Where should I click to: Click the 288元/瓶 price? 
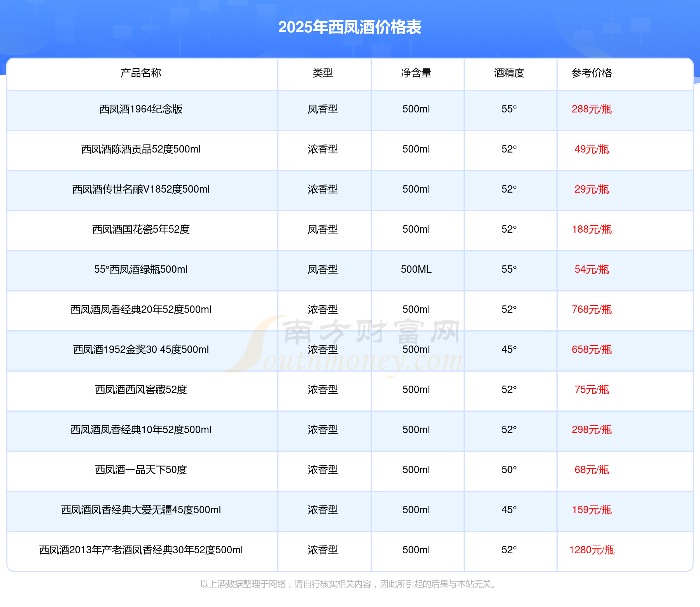(x=592, y=109)
